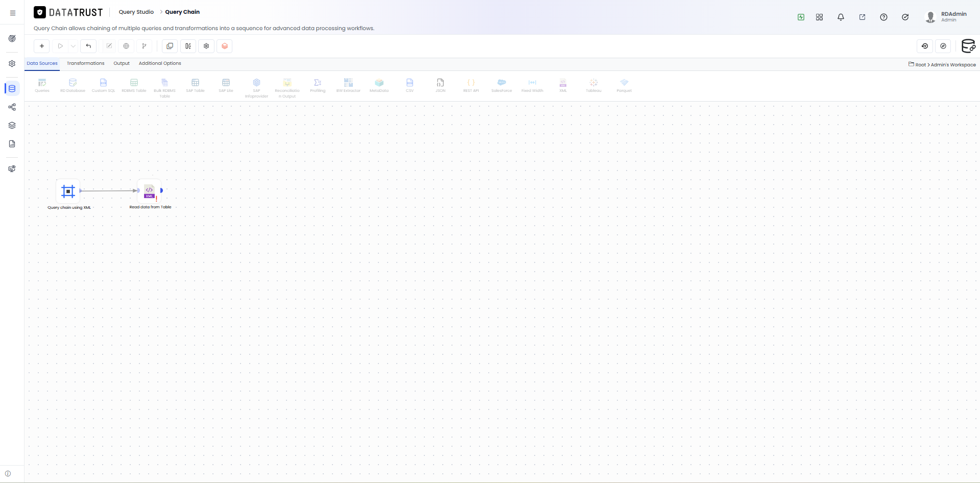
Task: Add a new query chain with the plus button
Action: point(42,46)
